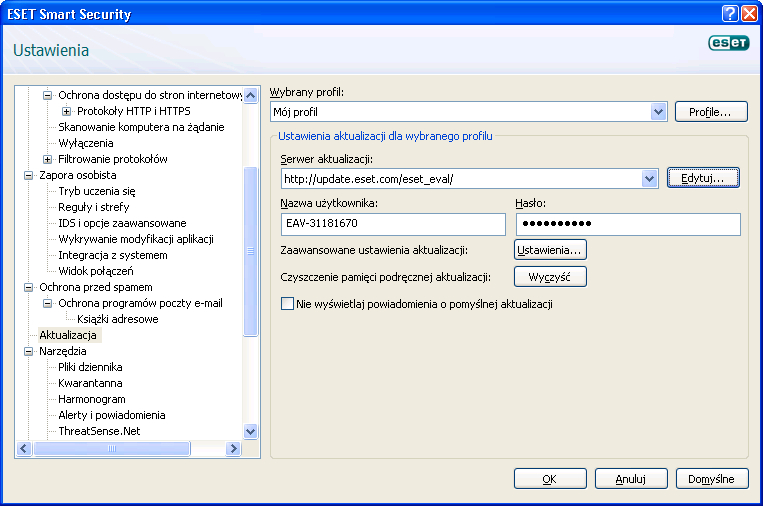
Task: Open advanced update 'Ustawienia...' button
Action: pos(550,250)
